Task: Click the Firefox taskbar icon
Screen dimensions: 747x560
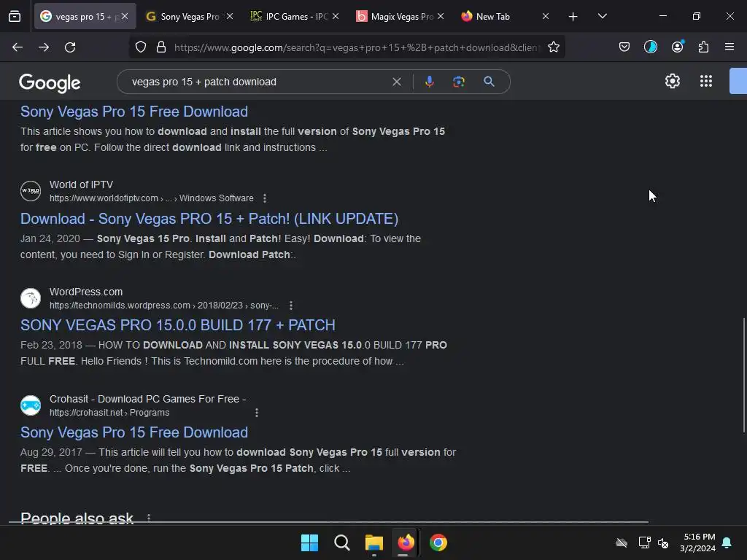Action: [406, 542]
